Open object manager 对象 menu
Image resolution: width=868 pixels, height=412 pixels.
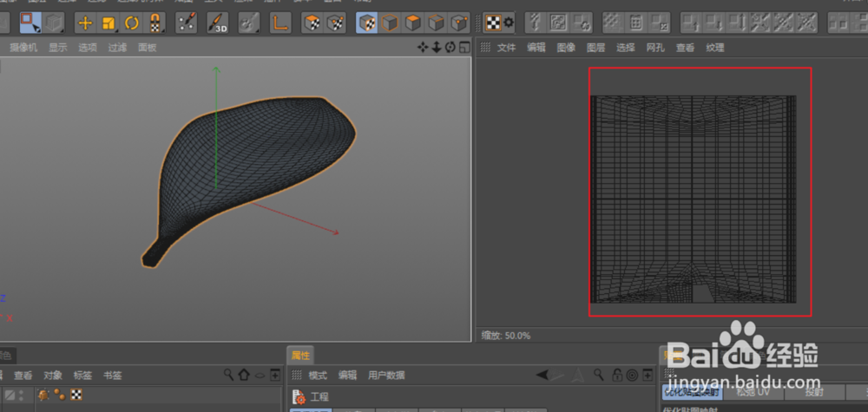[53, 376]
